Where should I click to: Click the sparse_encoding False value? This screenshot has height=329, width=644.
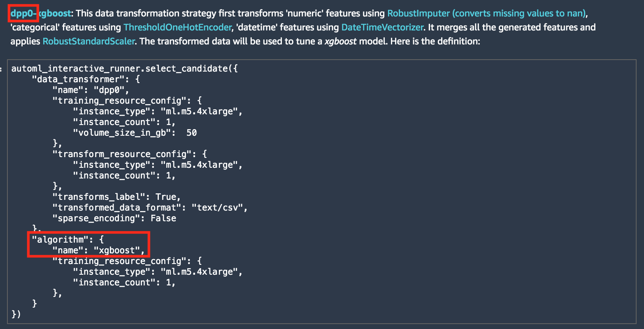[x=163, y=218]
